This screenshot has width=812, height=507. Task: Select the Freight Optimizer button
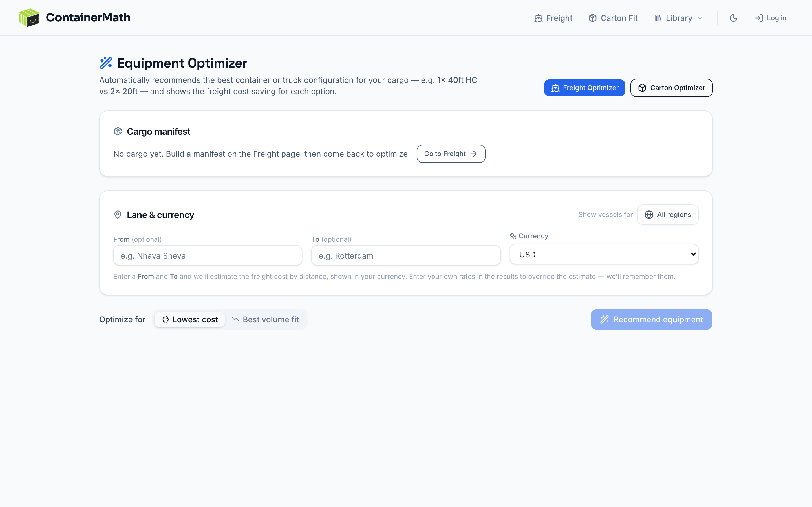[x=584, y=88]
